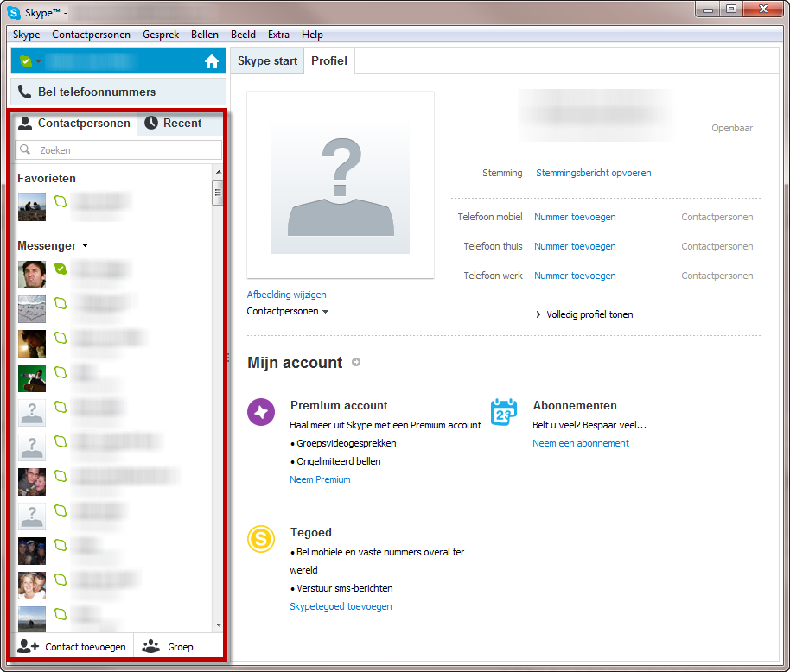Switch to the Recent tab
Screen dimensions: 790x672
click(x=180, y=124)
